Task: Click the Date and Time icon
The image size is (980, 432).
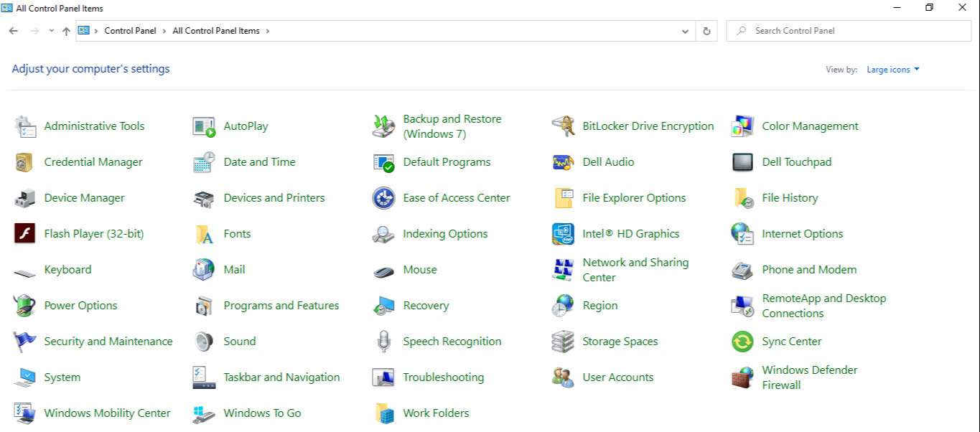Action: (204, 162)
